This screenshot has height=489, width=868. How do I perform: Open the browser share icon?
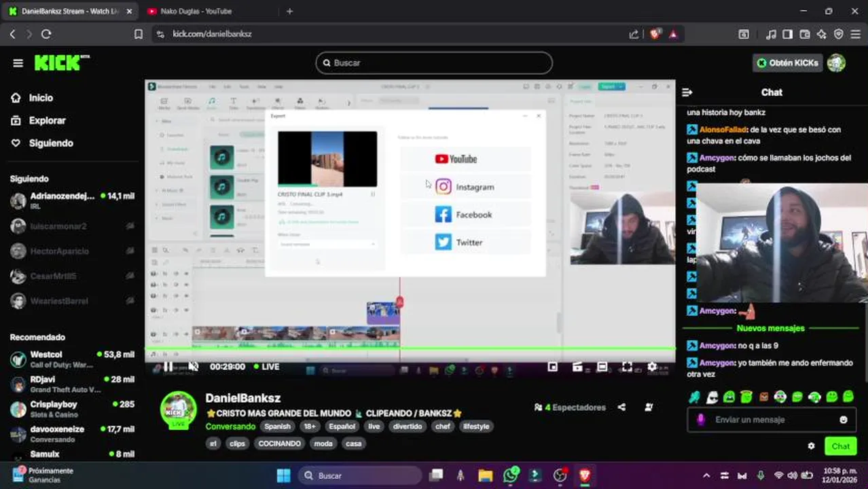(x=634, y=34)
